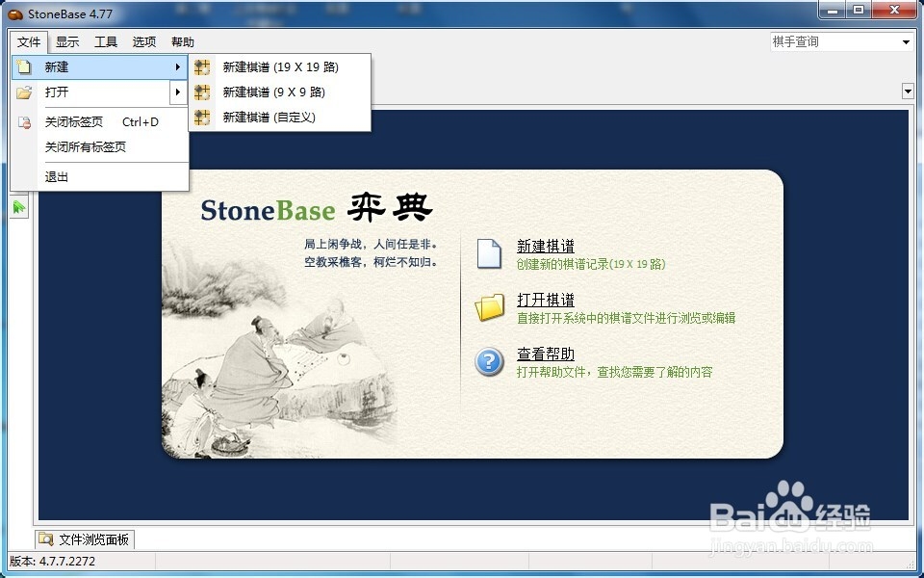Choose 关闭所有标签页 menu entry
924x578 pixels.
click(99, 146)
